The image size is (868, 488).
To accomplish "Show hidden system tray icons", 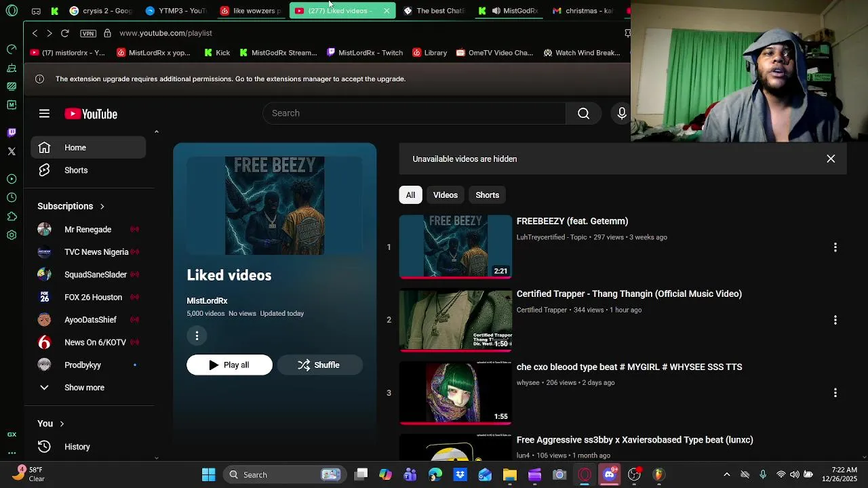I will click(726, 474).
